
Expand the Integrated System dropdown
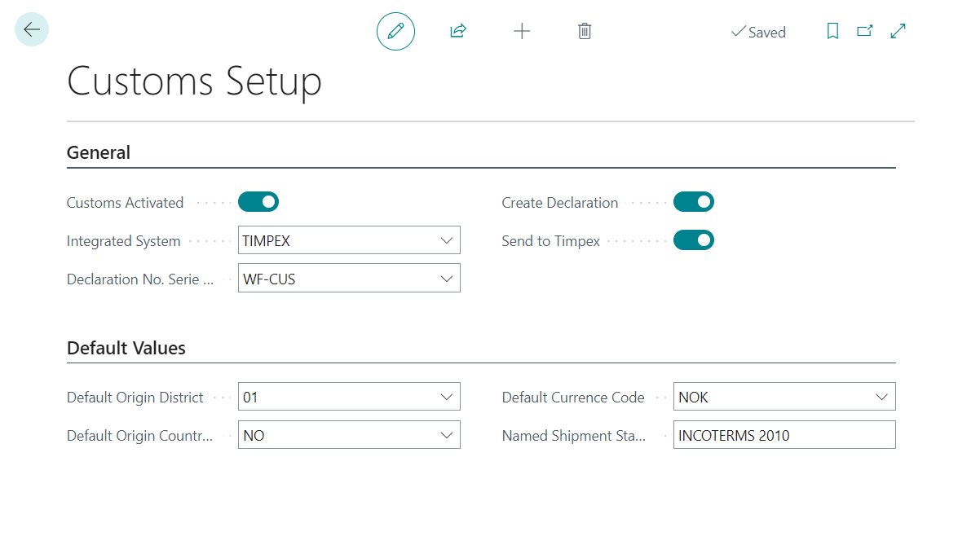pyautogui.click(x=446, y=240)
